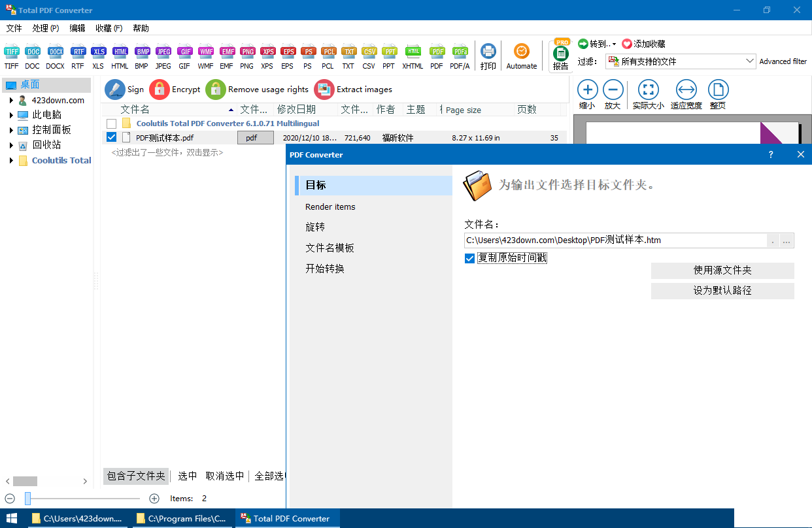Image resolution: width=812 pixels, height=528 pixels.
Task: Click 使用源文件夹 button
Action: [722, 271]
